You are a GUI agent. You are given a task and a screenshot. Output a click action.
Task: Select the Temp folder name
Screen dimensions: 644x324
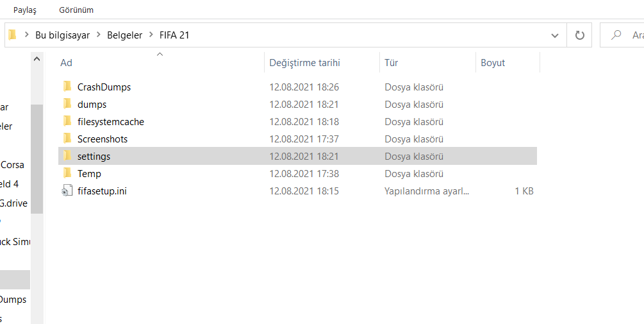coord(89,173)
